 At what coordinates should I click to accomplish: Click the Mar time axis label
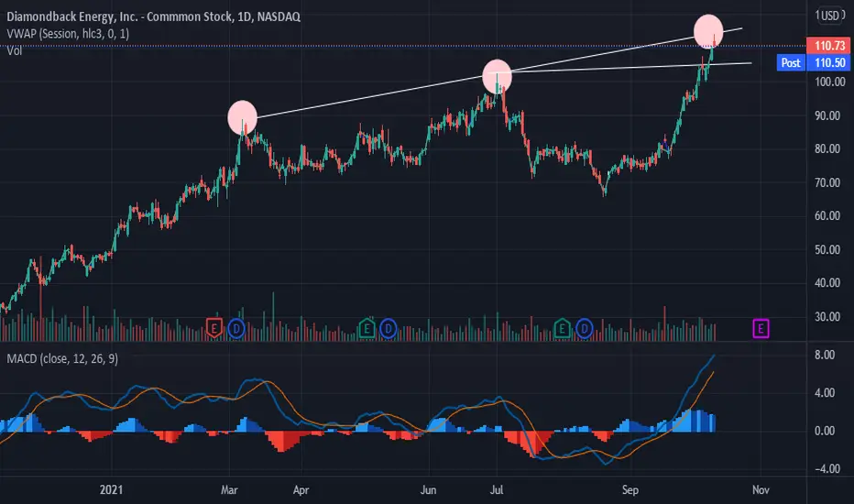pos(229,490)
